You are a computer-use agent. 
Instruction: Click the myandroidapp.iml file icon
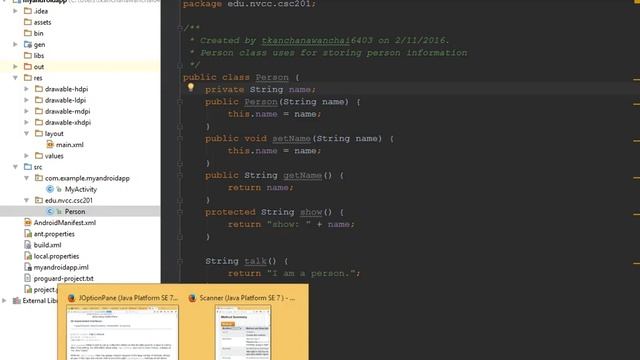pyautogui.click(x=28, y=267)
